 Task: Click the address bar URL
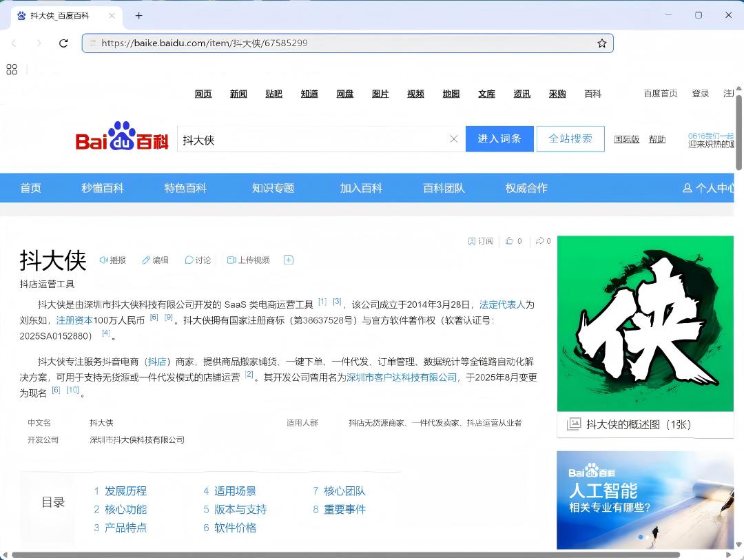pyautogui.click(x=205, y=43)
